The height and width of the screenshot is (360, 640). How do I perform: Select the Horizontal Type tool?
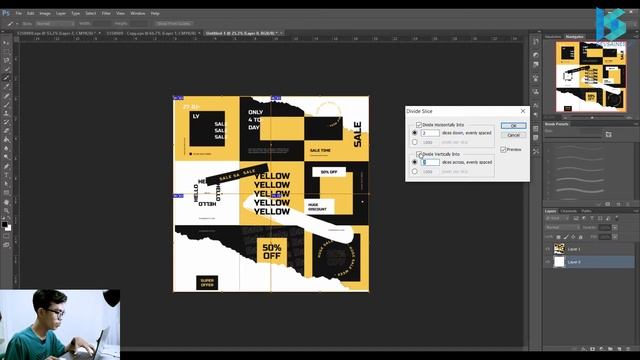pyautogui.click(x=6, y=175)
